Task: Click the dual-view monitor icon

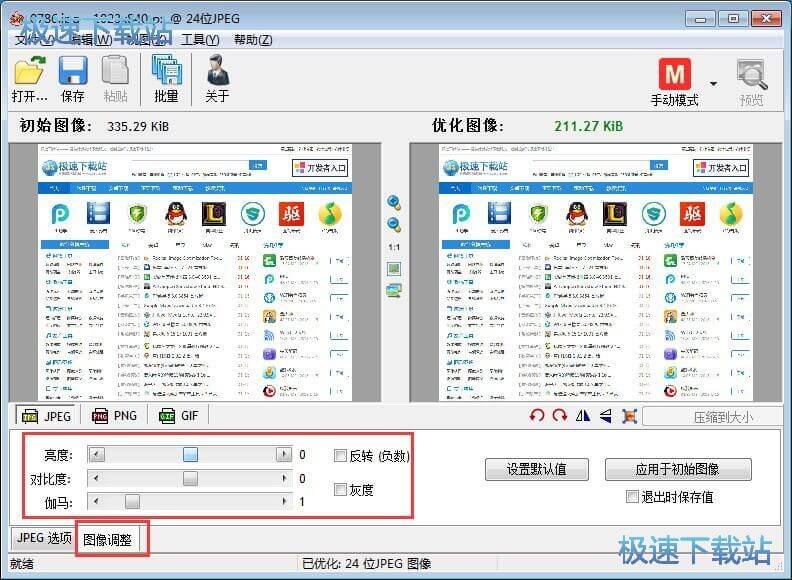Action: [394, 291]
